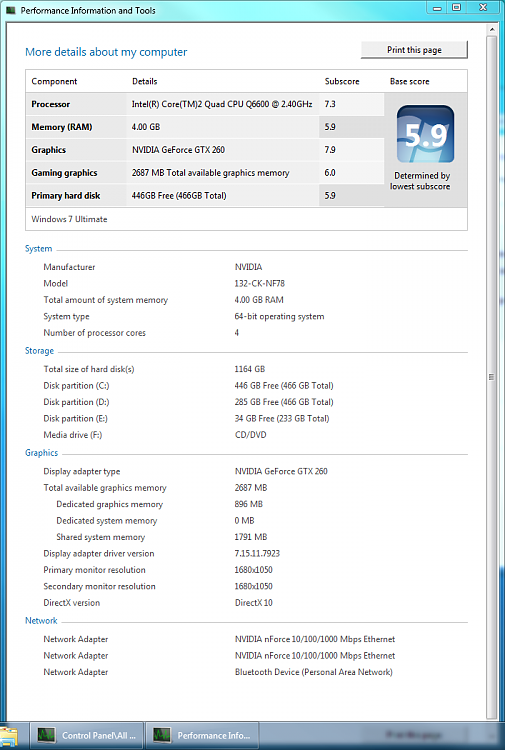The image size is (505, 750).
Task: Click the Storage section heading
Action: pos(39,351)
